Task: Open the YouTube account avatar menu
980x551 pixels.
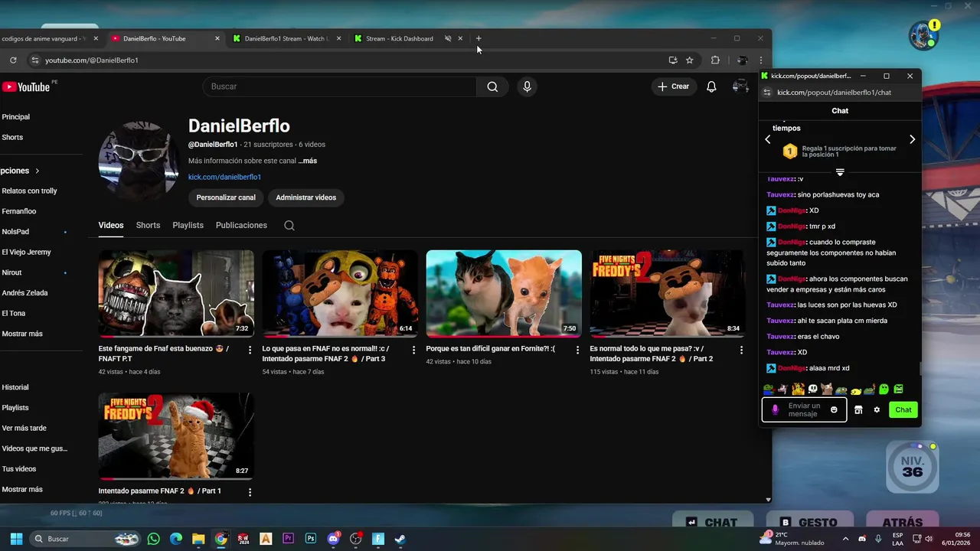Action: pyautogui.click(x=740, y=86)
